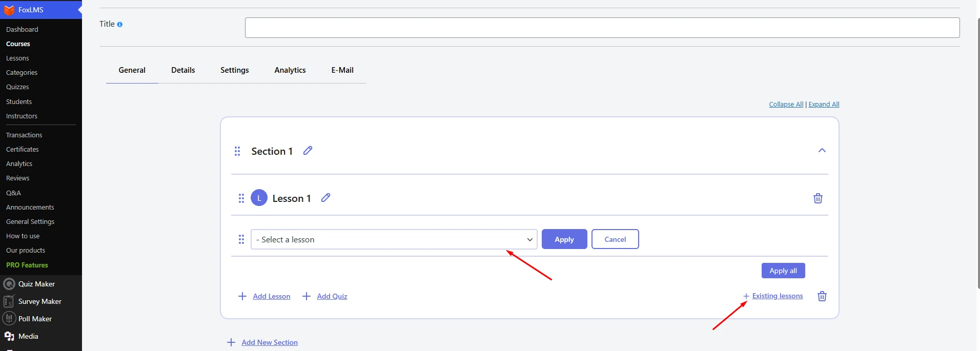The width and height of the screenshot is (980, 351).
Task: Click Collapse All sections link
Action: click(x=786, y=105)
